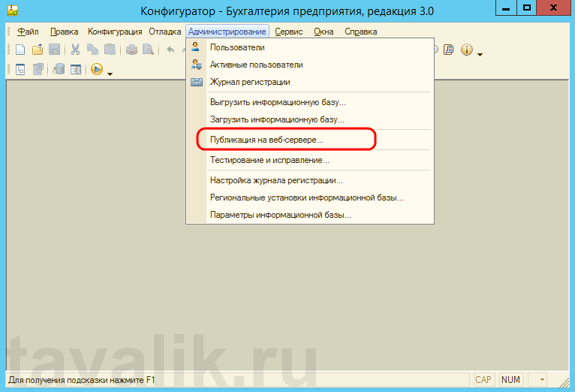Open the status bar dropdown arrow
The width and height of the screenshot is (575, 392).
tap(542, 379)
